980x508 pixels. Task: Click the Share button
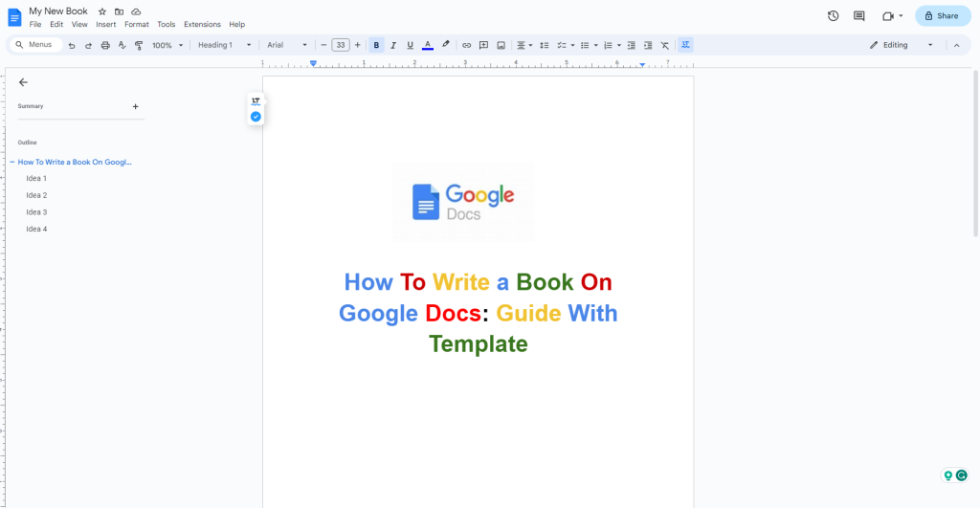943,16
